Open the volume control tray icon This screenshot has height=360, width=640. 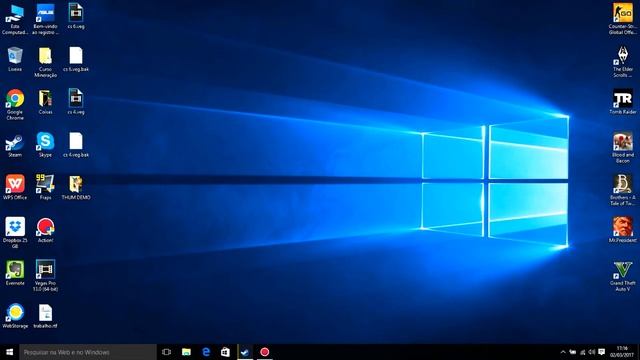point(592,352)
